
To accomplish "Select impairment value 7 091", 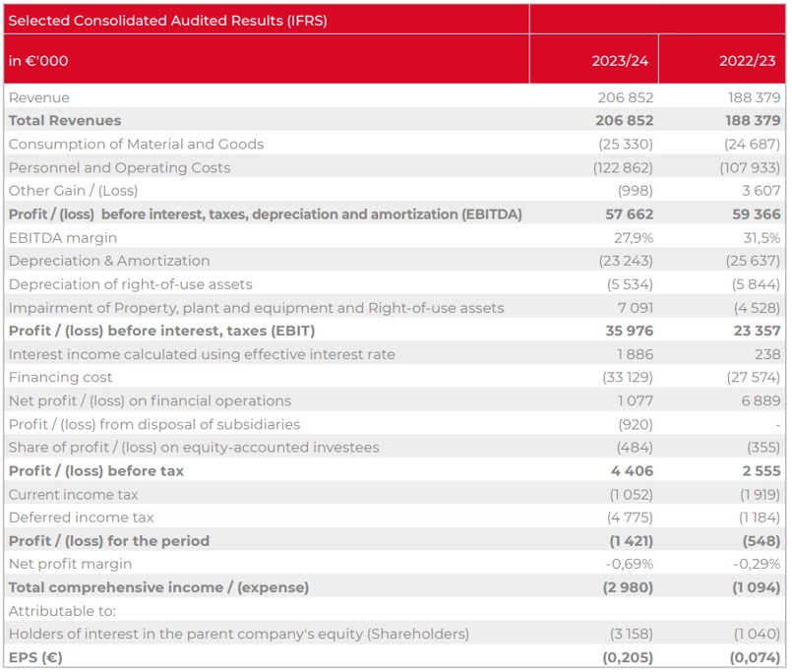I will pos(636,308).
